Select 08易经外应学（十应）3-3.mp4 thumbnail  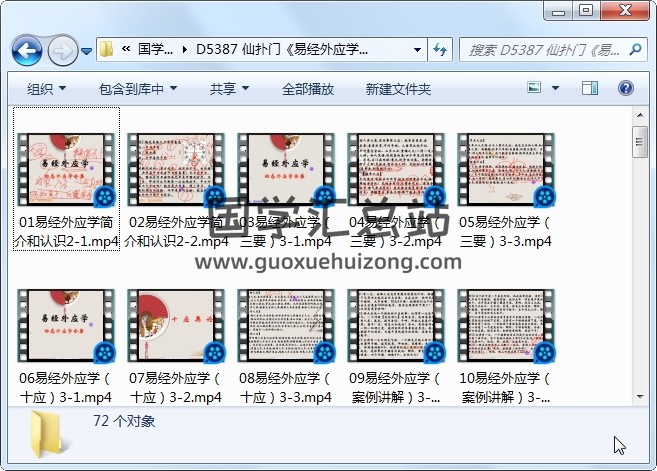click(286, 326)
